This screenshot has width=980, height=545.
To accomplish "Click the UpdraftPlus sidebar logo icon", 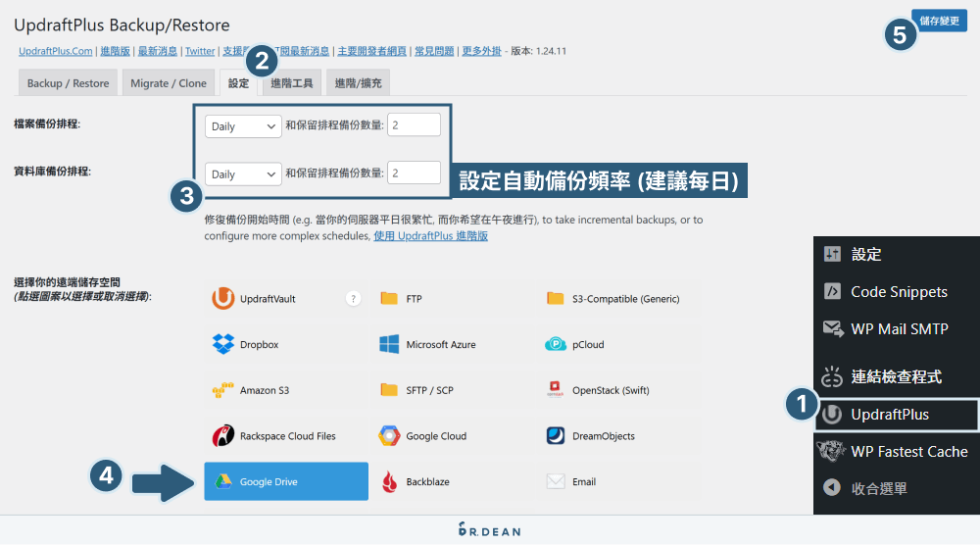I will (831, 414).
